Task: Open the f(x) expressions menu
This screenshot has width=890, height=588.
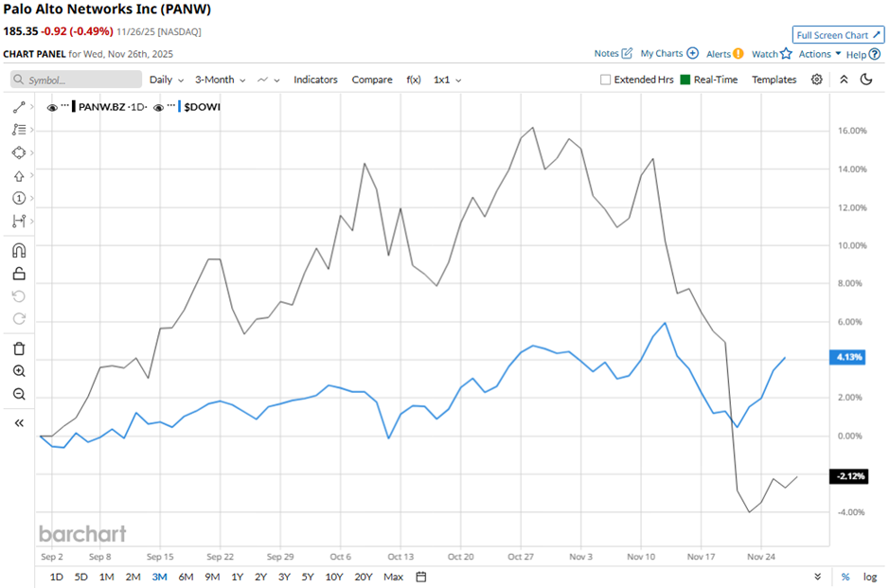Action: (414, 80)
